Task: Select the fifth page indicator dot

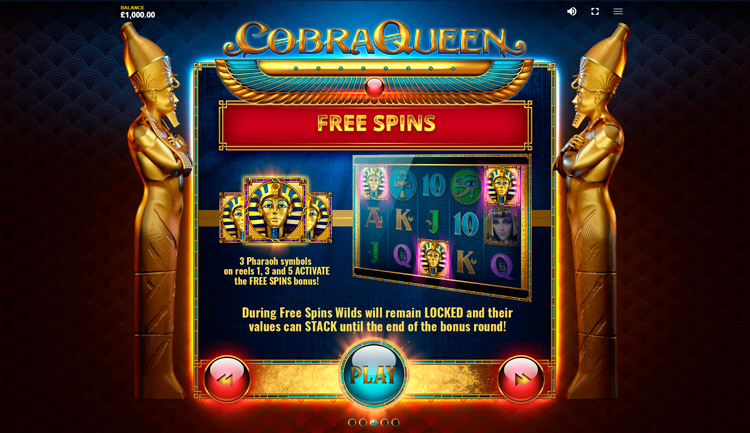Action: point(395,422)
